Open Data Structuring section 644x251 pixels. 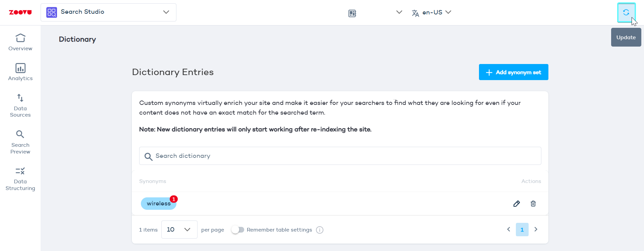(20, 179)
